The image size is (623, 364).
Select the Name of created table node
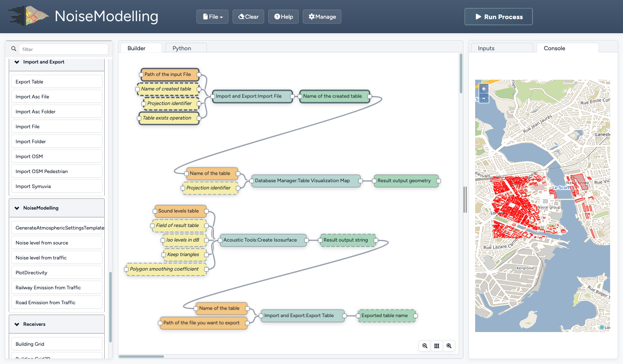pyautogui.click(x=168, y=89)
